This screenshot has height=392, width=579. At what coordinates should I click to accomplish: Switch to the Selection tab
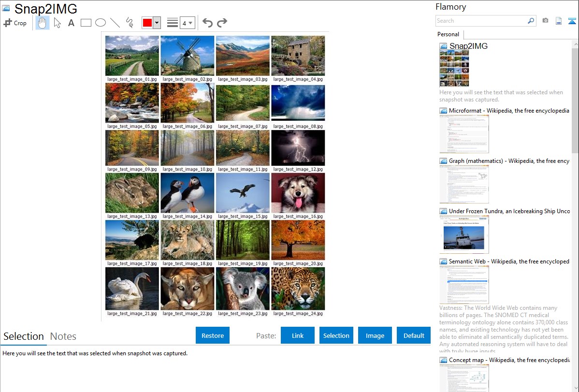pyautogui.click(x=24, y=336)
